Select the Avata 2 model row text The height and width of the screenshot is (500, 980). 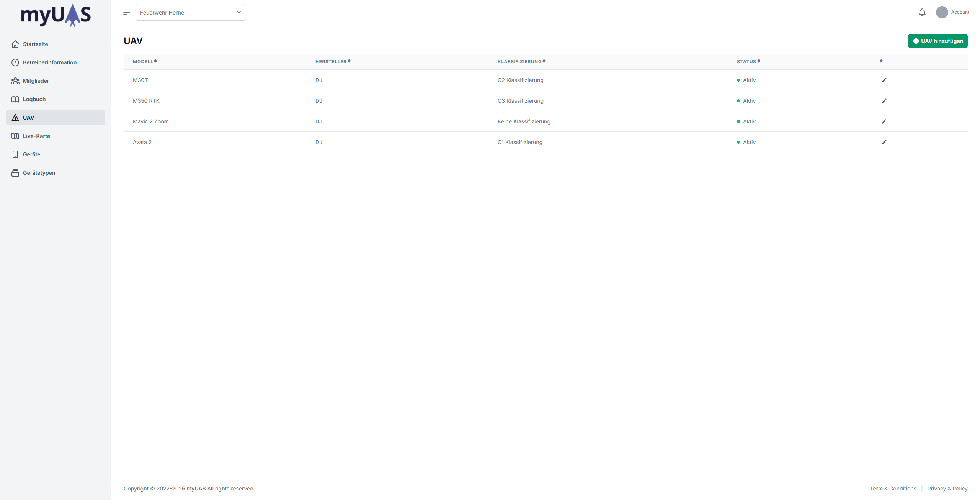[142, 142]
